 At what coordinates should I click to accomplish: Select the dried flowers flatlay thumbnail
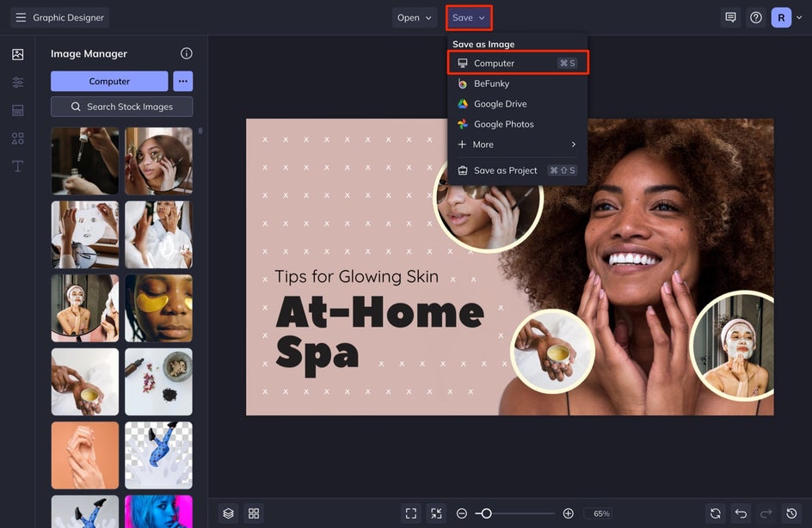158,382
